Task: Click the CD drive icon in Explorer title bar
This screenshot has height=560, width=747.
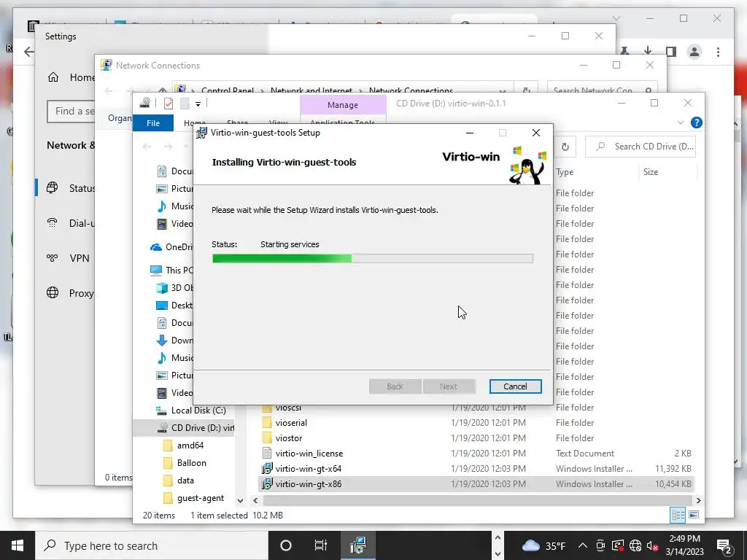Action: point(145,103)
